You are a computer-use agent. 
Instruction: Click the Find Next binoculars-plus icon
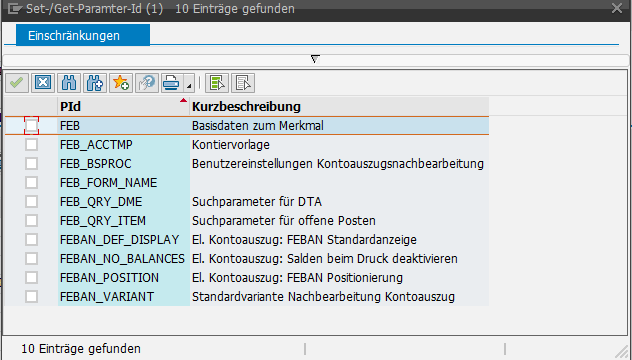[95, 83]
